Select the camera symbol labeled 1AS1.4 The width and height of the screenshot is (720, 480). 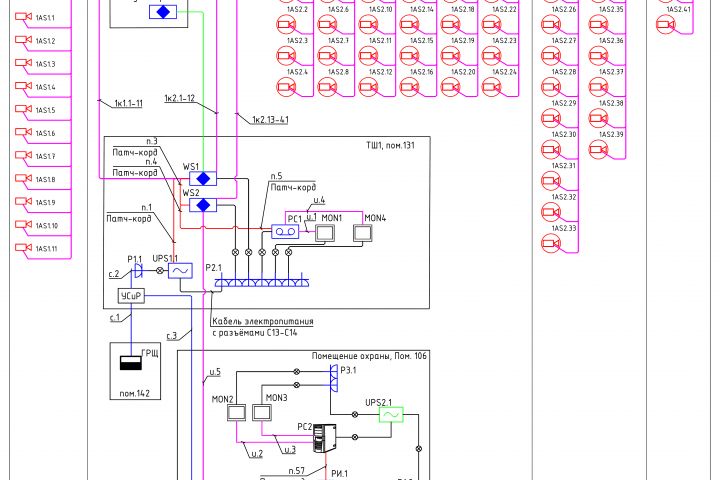[23, 86]
